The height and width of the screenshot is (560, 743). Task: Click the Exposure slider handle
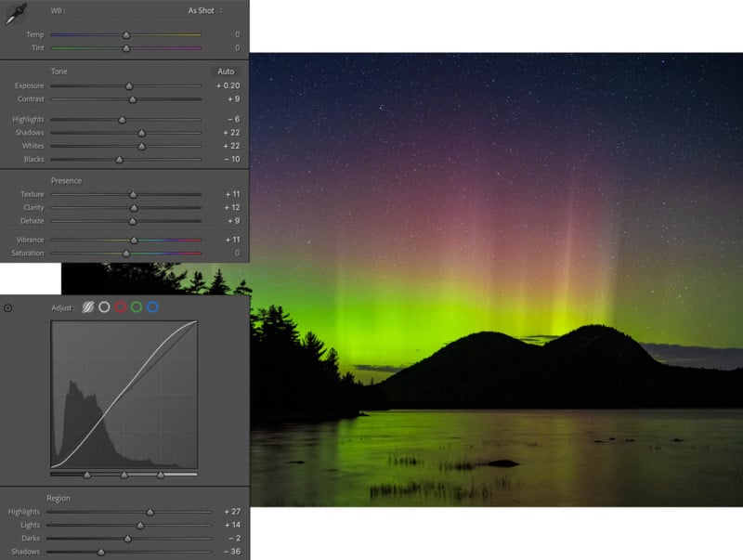[x=129, y=86]
